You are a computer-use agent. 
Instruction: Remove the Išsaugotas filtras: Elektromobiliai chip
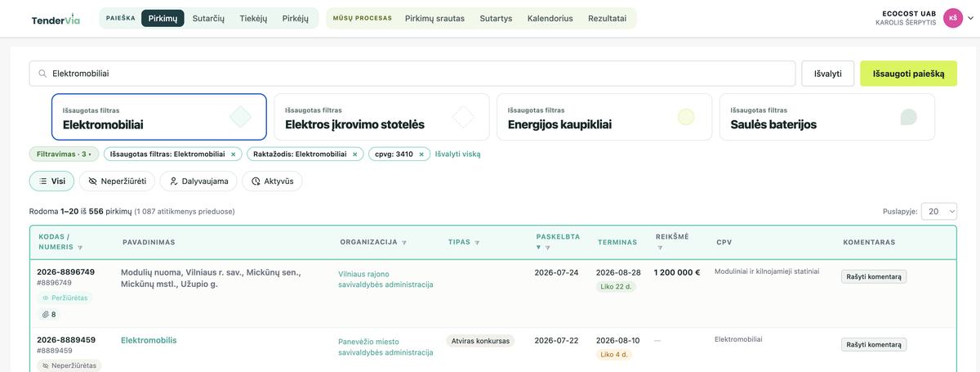click(x=233, y=154)
